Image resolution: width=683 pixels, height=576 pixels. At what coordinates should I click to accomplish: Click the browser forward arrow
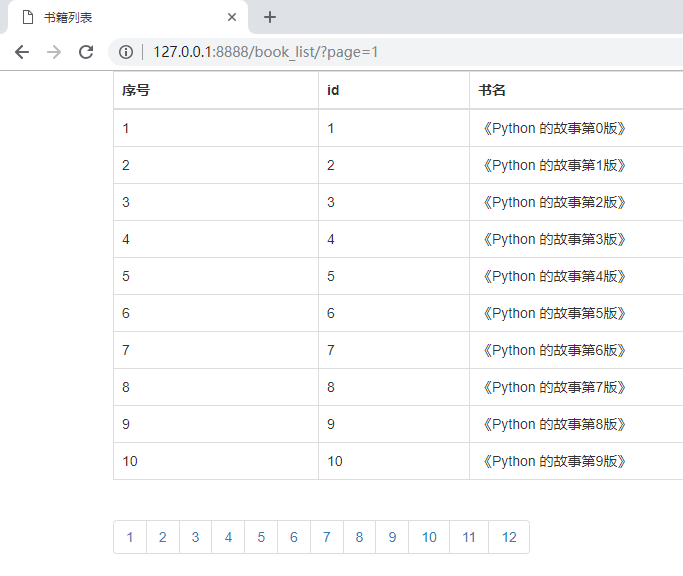coord(54,52)
